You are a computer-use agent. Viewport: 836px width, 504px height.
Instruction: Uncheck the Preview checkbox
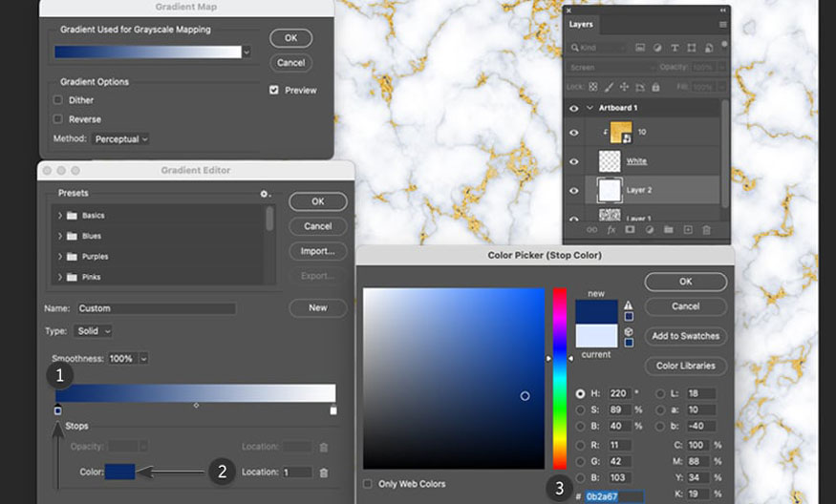[x=273, y=90]
